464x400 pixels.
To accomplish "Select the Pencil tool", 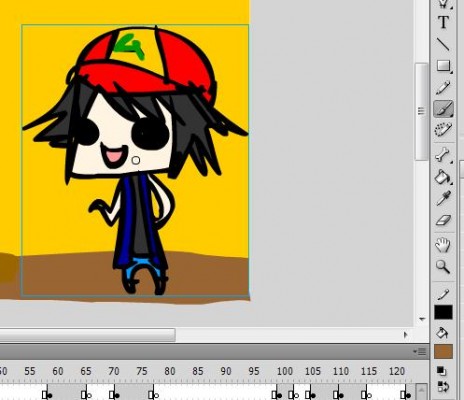I will (x=443, y=88).
